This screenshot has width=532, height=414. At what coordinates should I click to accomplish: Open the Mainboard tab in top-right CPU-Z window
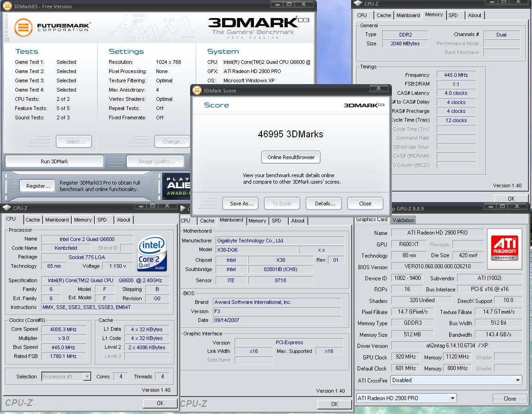tap(408, 15)
